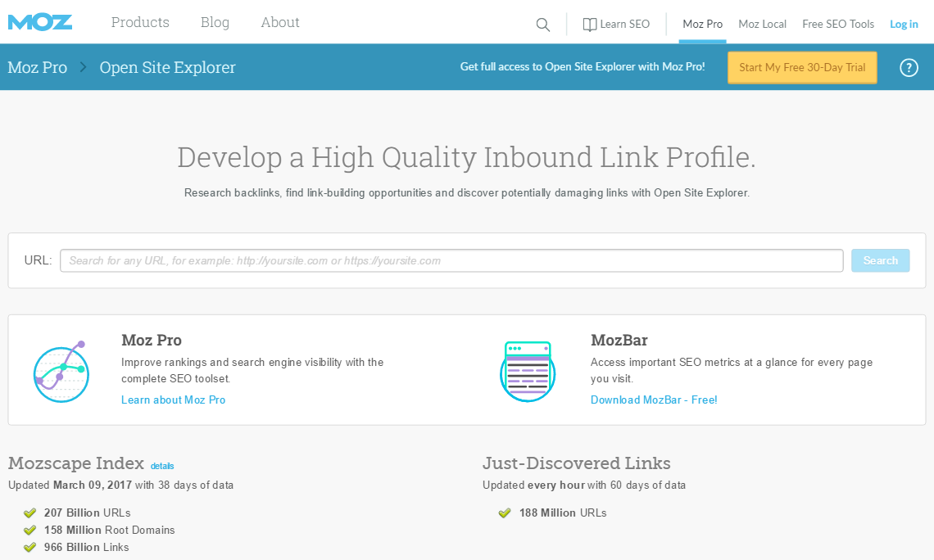This screenshot has width=934, height=560.
Task: Click Start My Free 30-Day Trial
Action: click(801, 67)
